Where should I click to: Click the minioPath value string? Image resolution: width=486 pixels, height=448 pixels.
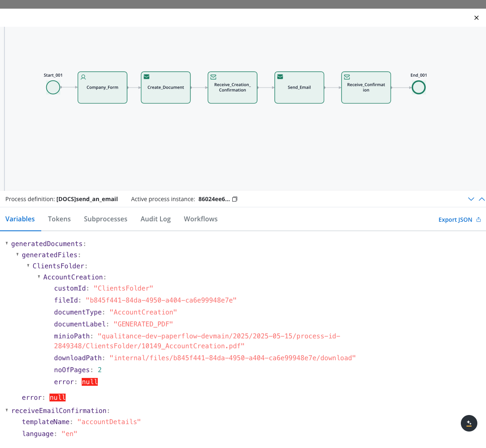coord(197,341)
